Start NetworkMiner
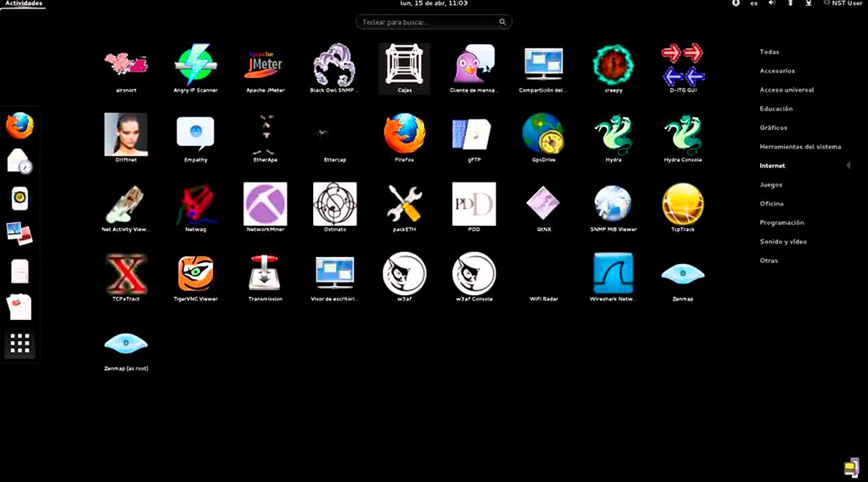This screenshot has width=868, height=482. [266, 208]
